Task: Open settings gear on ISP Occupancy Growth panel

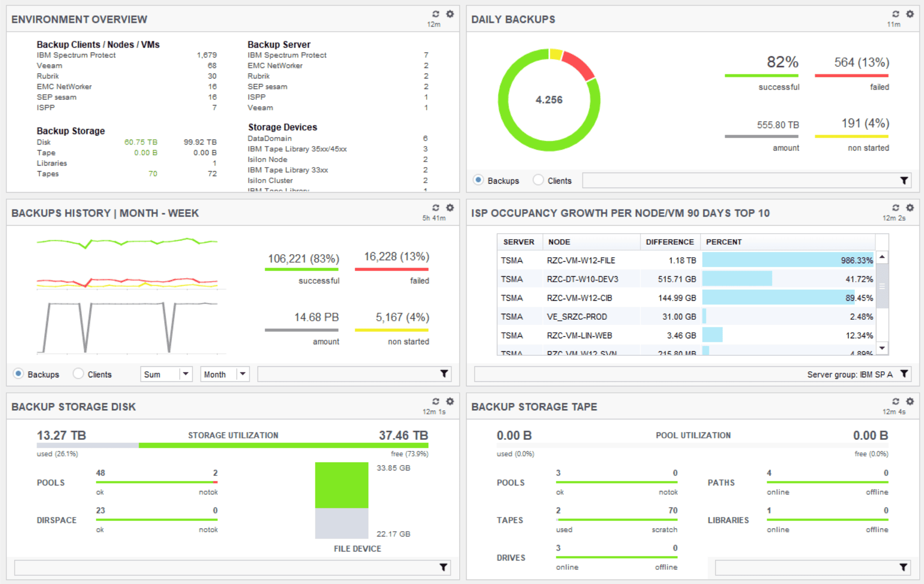Action: click(910, 208)
